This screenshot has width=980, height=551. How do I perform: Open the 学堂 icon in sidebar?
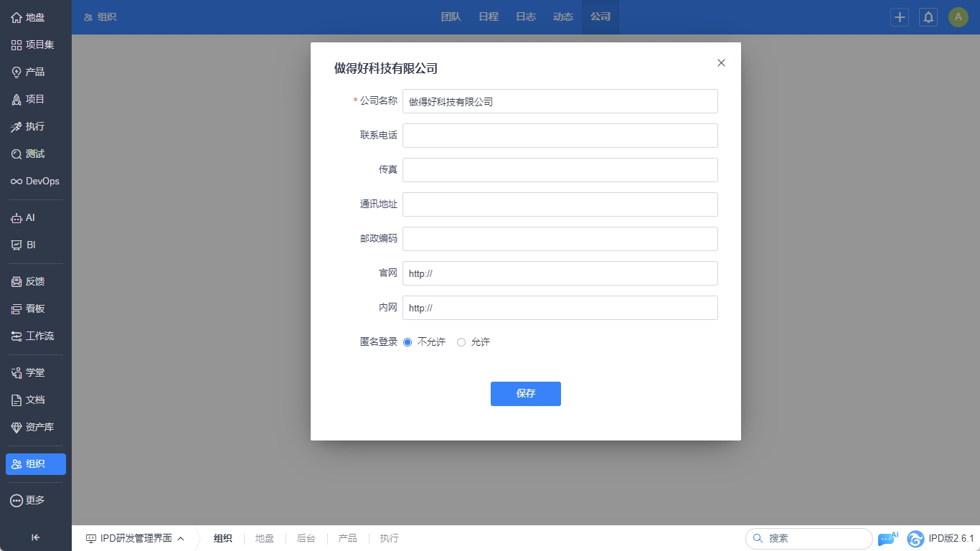coord(17,372)
